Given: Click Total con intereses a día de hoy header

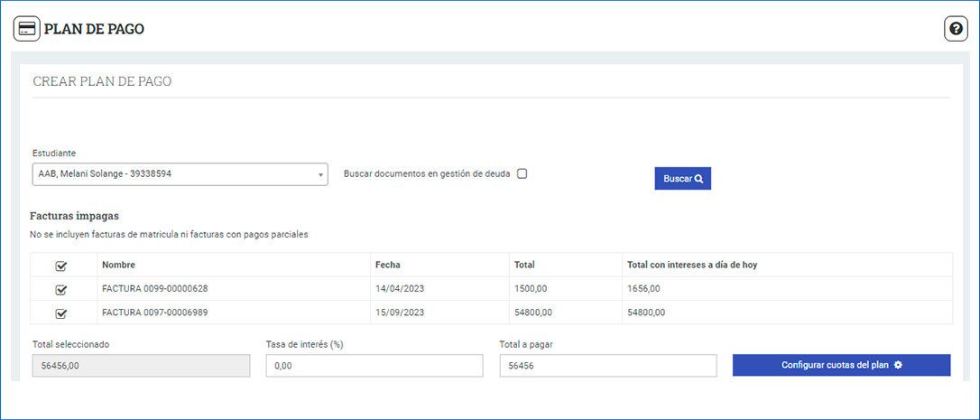Looking at the screenshot, I should click(692, 265).
